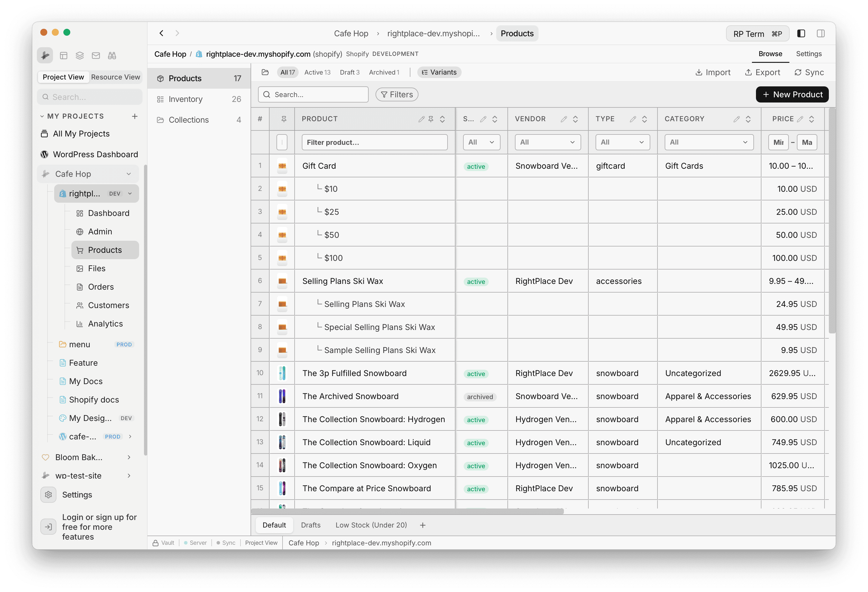Click the Export icon above the table
Image resolution: width=868 pixels, height=592 pixels.
click(749, 72)
